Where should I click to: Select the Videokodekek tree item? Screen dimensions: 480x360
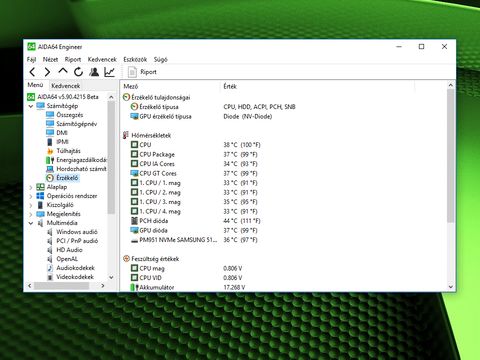75,277
